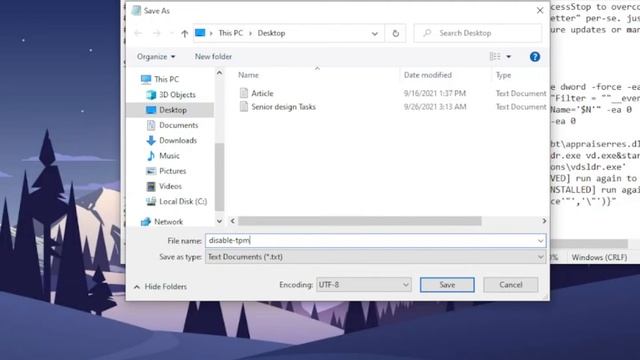Click the This PC breadcrumb

[230, 33]
